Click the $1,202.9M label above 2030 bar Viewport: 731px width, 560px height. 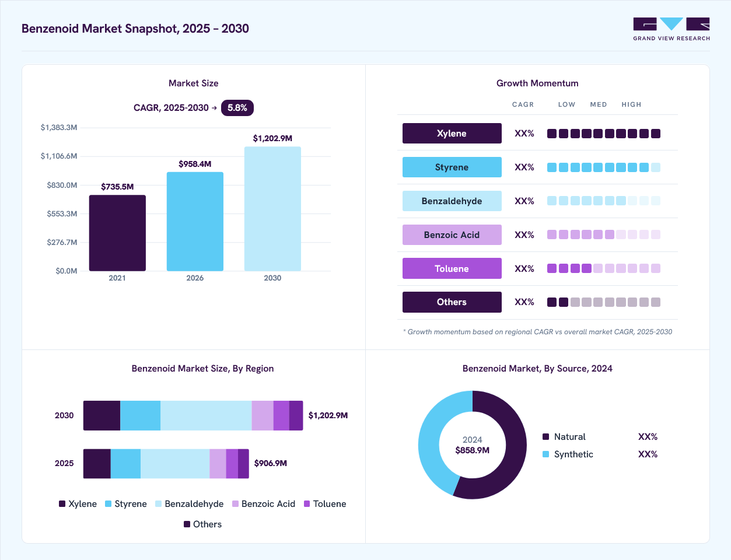coord(272,138)
